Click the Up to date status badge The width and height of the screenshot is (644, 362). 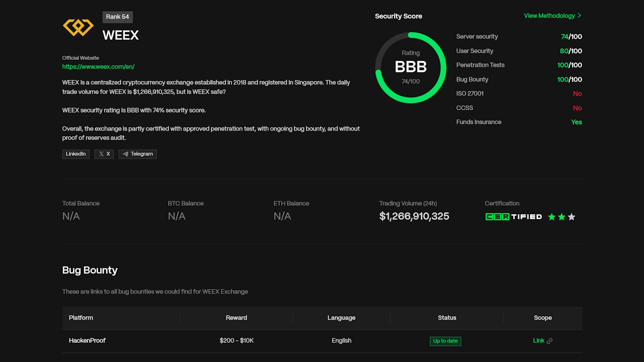[x=445, y=341]
